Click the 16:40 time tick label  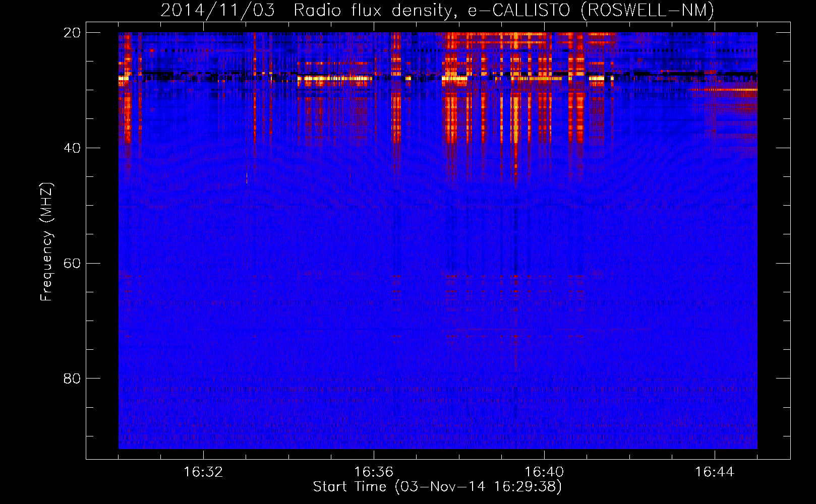click(544, 472)
